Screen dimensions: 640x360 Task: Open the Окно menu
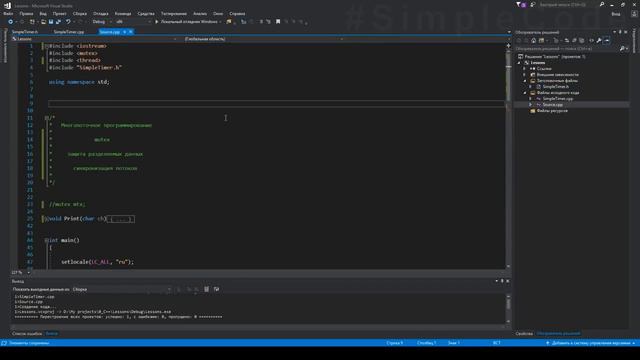218,13
